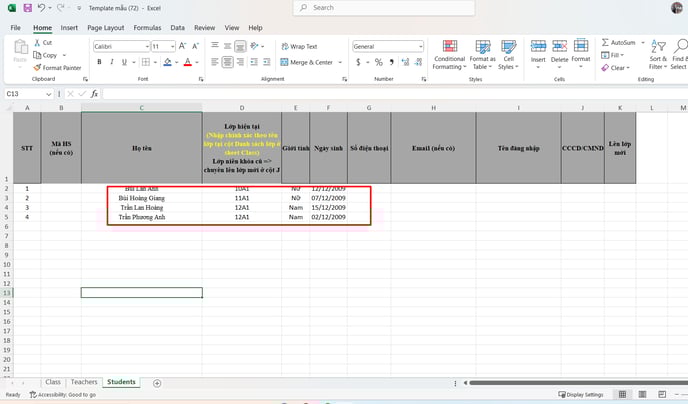Click the Save icon in title bar
The image size is (688, 404).
point(27,8)
